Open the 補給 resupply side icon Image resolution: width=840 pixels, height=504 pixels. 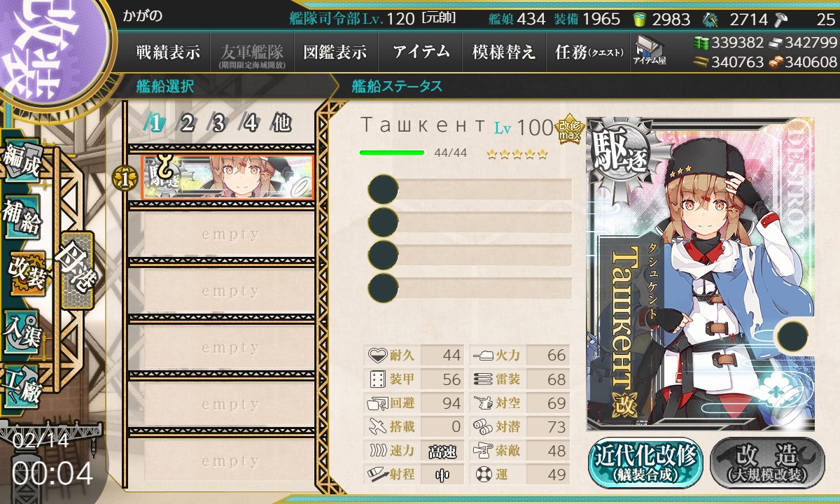tap(21, 217)
